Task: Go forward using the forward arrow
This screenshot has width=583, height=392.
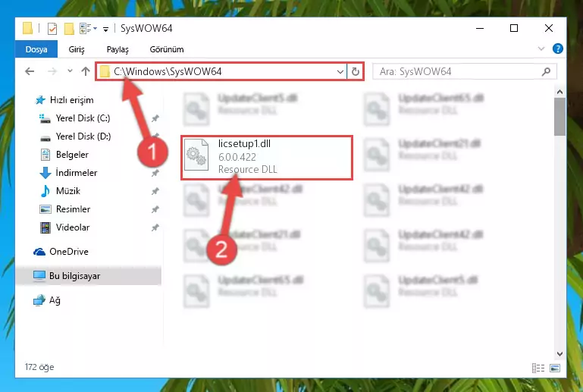Action: coord(52,71)
